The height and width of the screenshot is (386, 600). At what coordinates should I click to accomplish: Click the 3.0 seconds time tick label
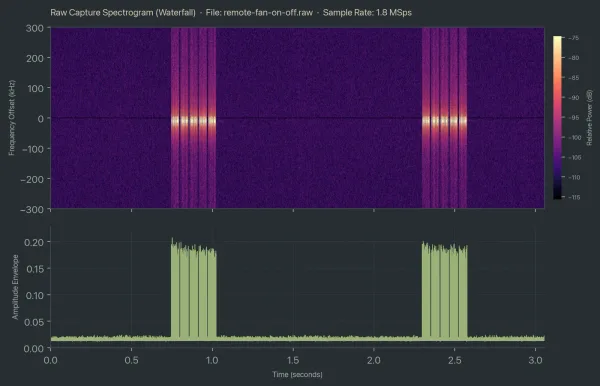tap(535, 360)
